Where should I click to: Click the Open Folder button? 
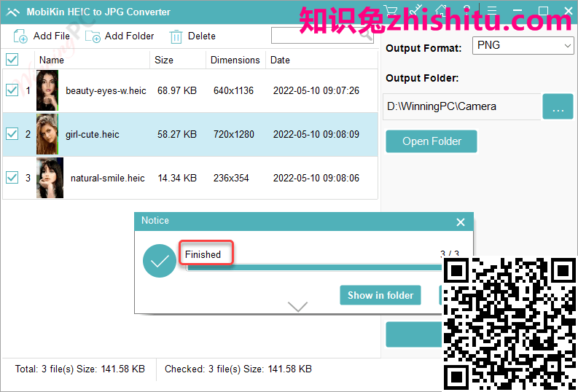[x=431, y=141]
